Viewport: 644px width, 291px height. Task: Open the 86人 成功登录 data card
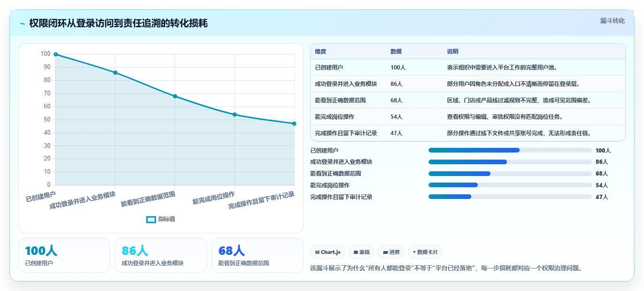[x=161, y=255]
